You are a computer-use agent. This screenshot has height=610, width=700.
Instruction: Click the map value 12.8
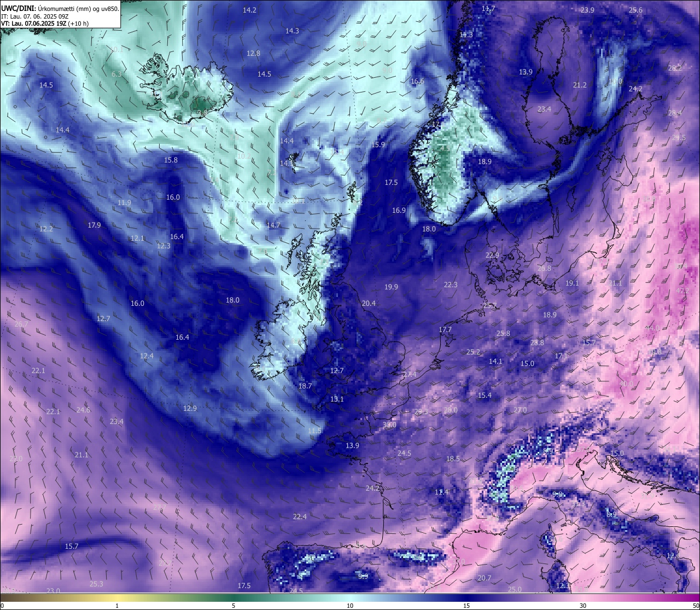click(253, 54)
